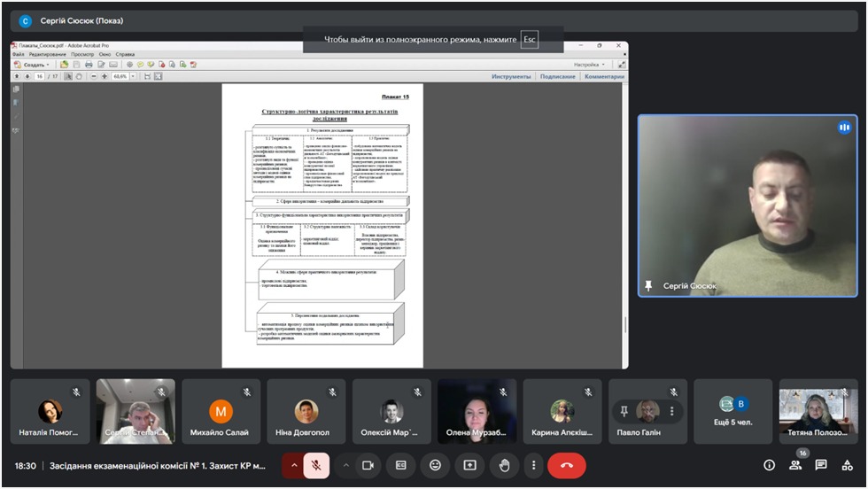Screen dimensions: 868x489
Task: Open the activities icon
Action: coord(847,465)
